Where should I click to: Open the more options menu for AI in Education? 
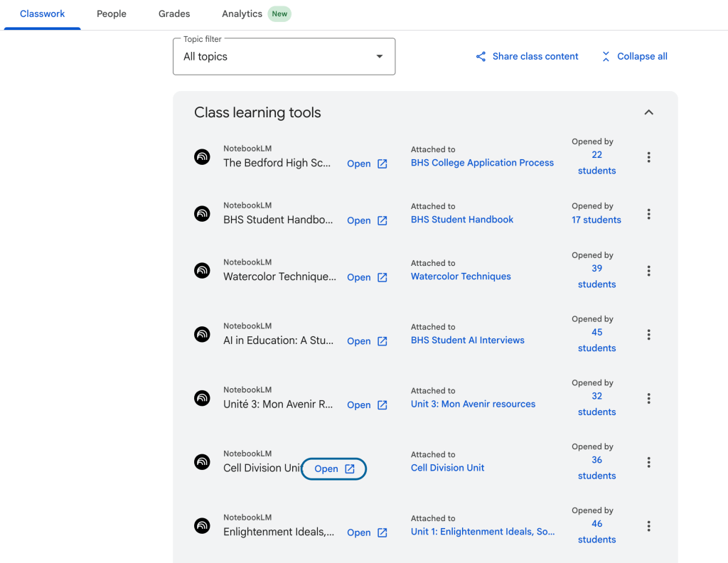(648, 335)
